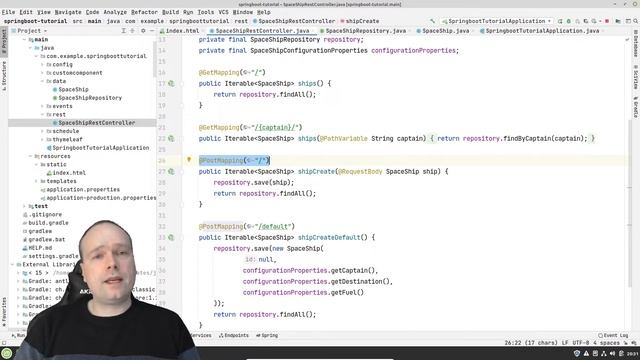
Task: Click the Linux Mint start menu icon
Action: 7,353
